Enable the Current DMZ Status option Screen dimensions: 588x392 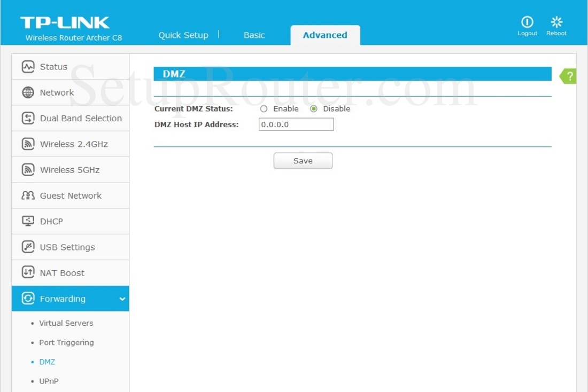pyautogui.click(x=263, y=108)
